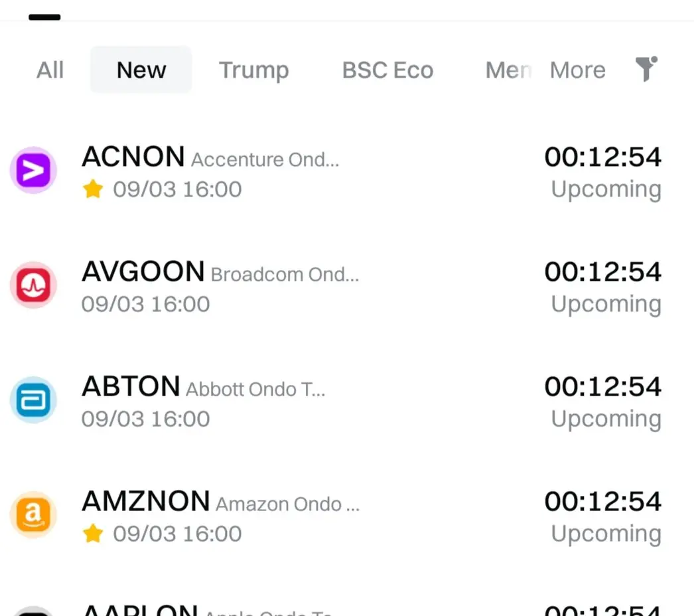Expand the More categories list
The width and height of the screenshot is (694, 616).
pyautogui.click(x=577, y=70)
